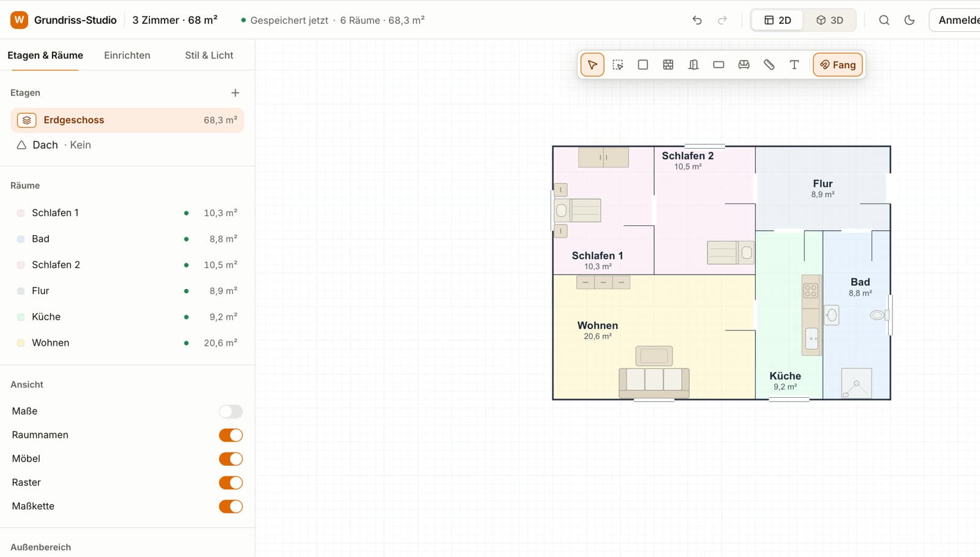
Task: Select Bad in room list
Action: (127, 239)
